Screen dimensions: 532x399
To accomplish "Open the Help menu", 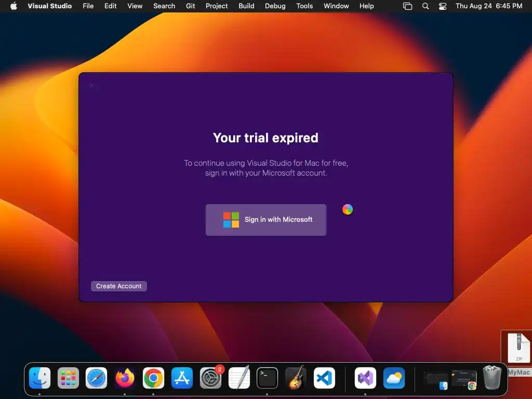I will click(366, 6).
